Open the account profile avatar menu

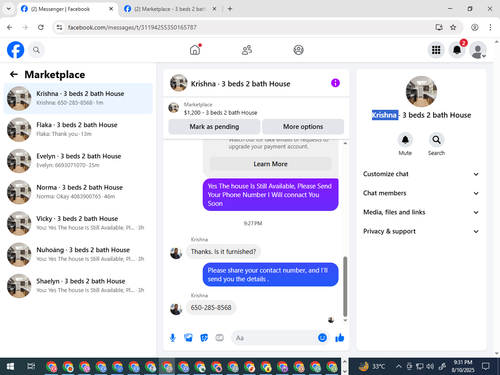tap(478, 50)
